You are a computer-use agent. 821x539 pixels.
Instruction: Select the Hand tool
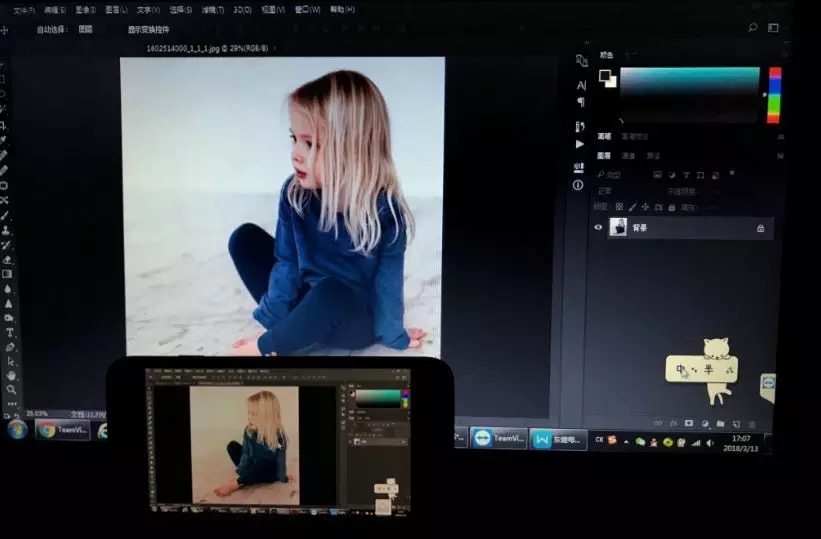11,376
